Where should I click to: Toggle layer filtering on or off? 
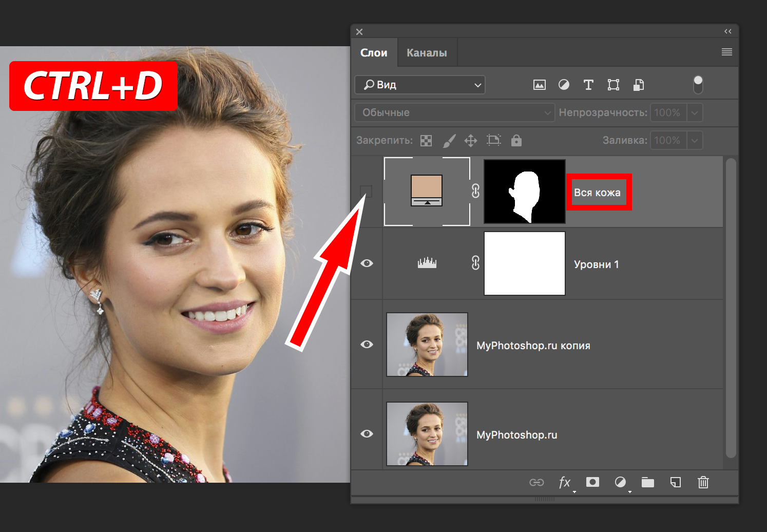click(698, 85)
